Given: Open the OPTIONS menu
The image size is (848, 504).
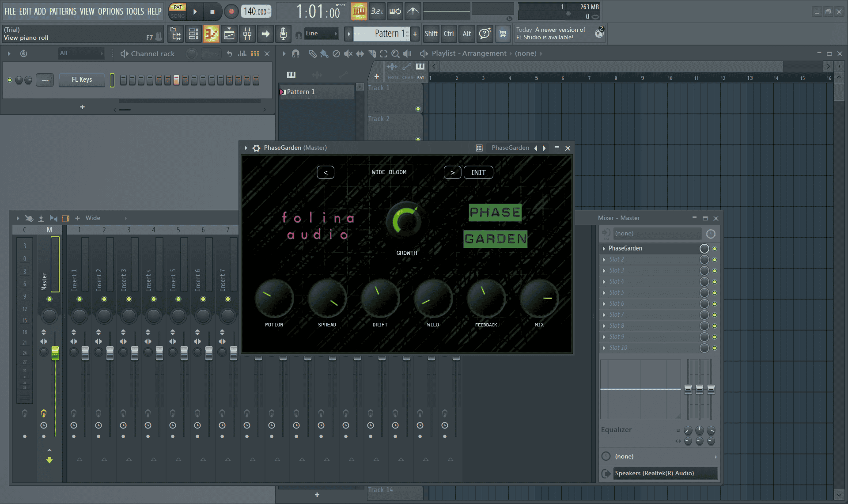Looking at the screenshot, I should 110,11.
